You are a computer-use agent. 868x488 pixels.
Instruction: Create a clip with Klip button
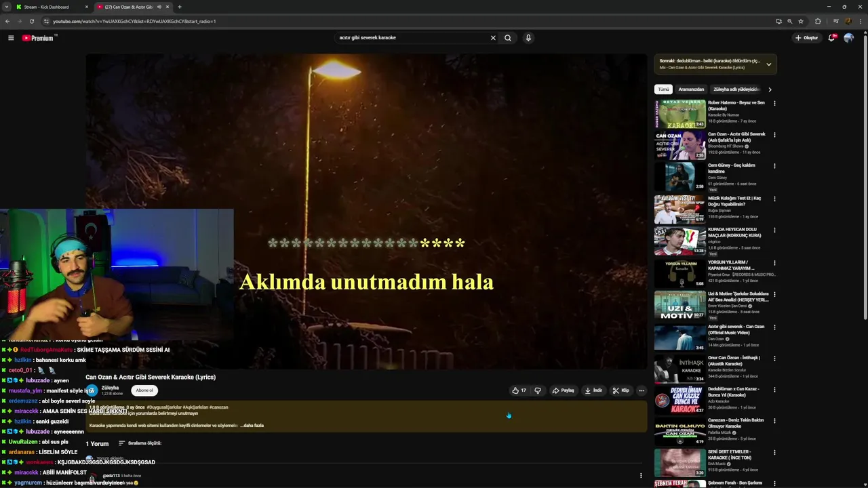click(620, 390)
